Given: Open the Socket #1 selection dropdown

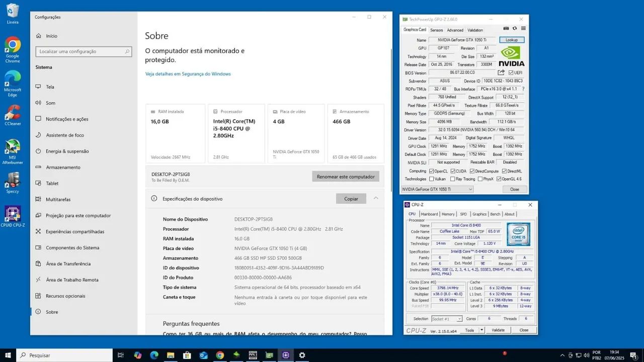Looking at the screenshot, I should tap(447, 319).
